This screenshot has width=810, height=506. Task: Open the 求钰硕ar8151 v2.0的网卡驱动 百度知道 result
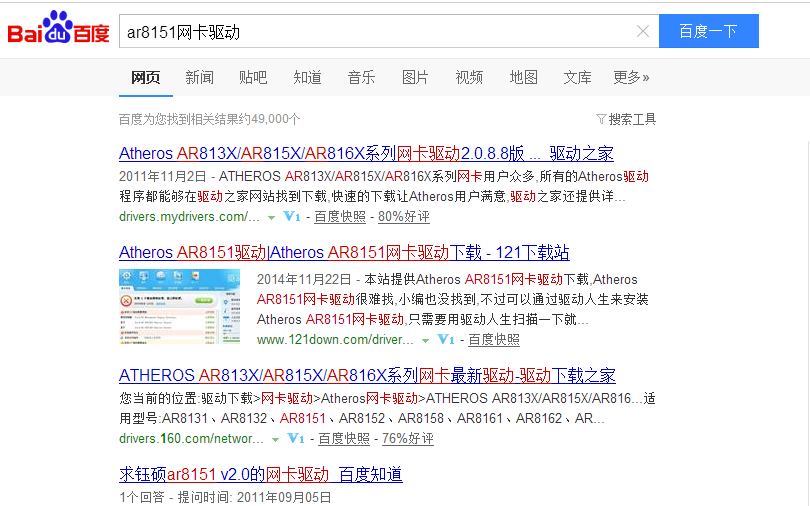pos(261,475)
